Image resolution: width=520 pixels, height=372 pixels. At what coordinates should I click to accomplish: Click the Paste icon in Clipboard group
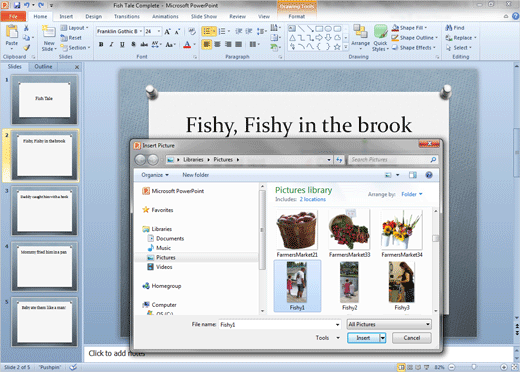12,32
